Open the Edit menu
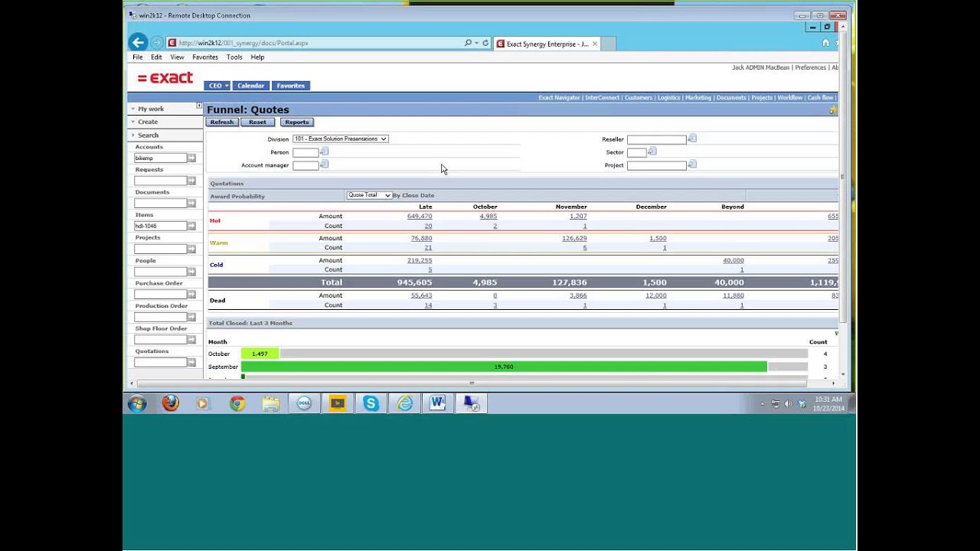Image resolution: width=980 pixels, height=551 pixels. [x=156, y=57]
